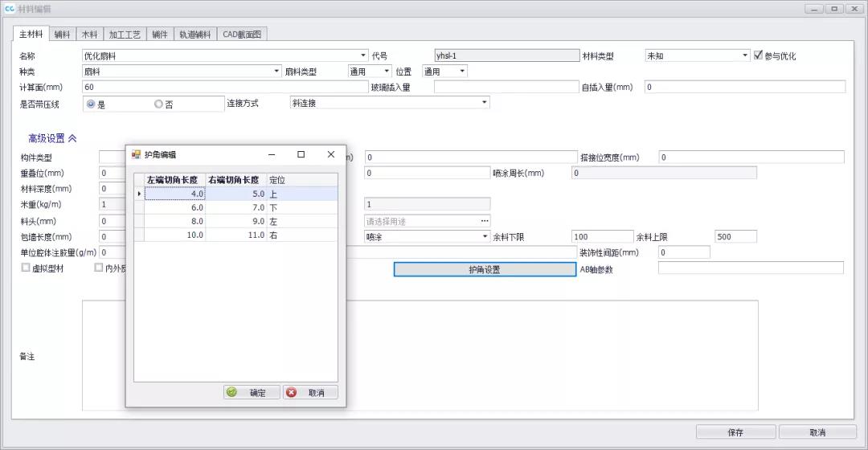Close the 护角编辑 dialog with X
The height and width of the screenshot is (450, 868).
(330, 154)
